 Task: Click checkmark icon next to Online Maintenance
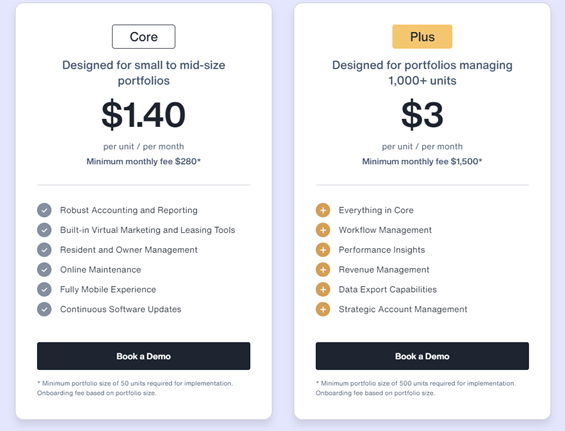tap(44, 270)
